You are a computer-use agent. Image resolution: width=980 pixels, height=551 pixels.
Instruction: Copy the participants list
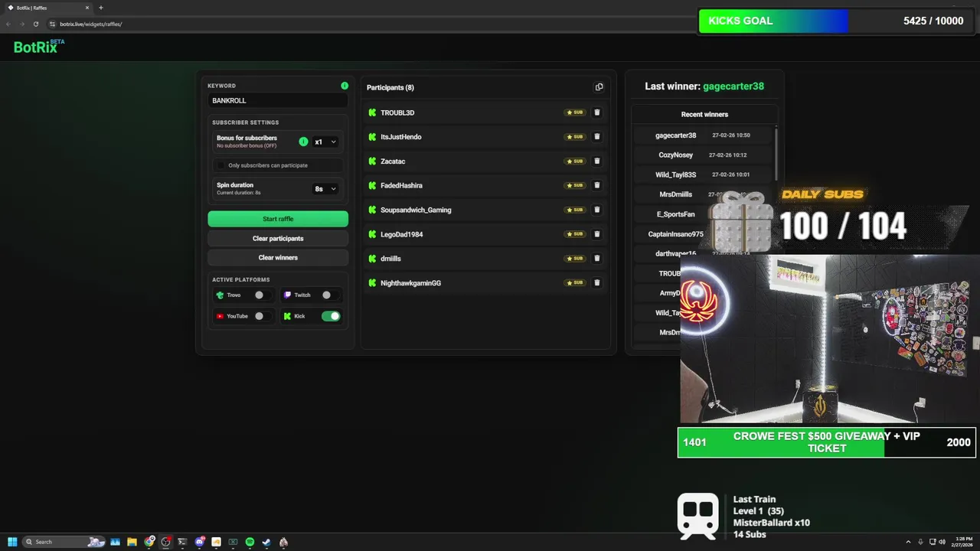click(x=599, y=87)
